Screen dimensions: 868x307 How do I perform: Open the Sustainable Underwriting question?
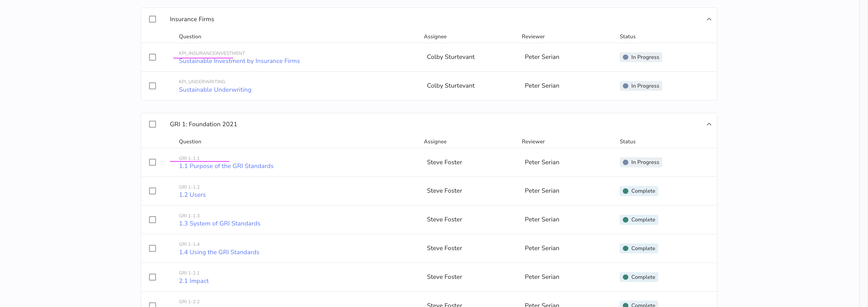click(x=215, y=90)
